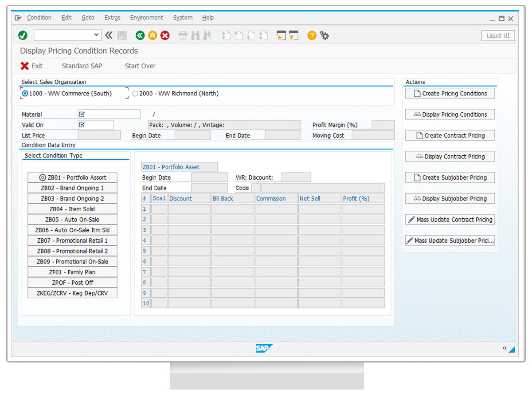Click the red X Exit icon
Image resolution: width=532 pixels, height=394 pixels.
click(x=25, y=66)
